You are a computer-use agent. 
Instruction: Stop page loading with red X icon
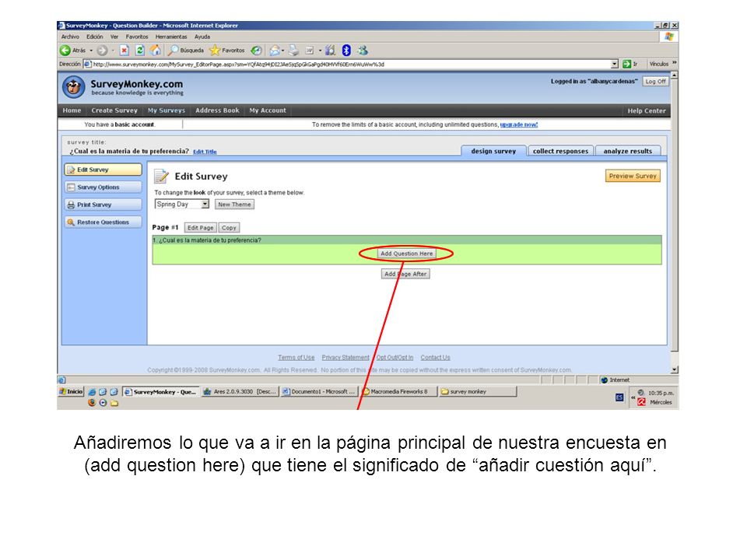click(124, 50)
